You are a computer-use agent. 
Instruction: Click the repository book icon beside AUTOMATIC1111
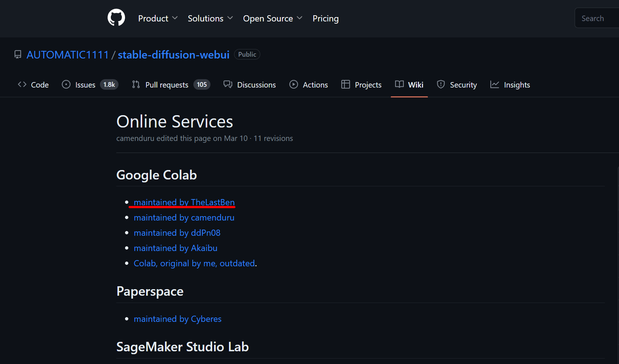pyautogui.click(x=18, y=55)
